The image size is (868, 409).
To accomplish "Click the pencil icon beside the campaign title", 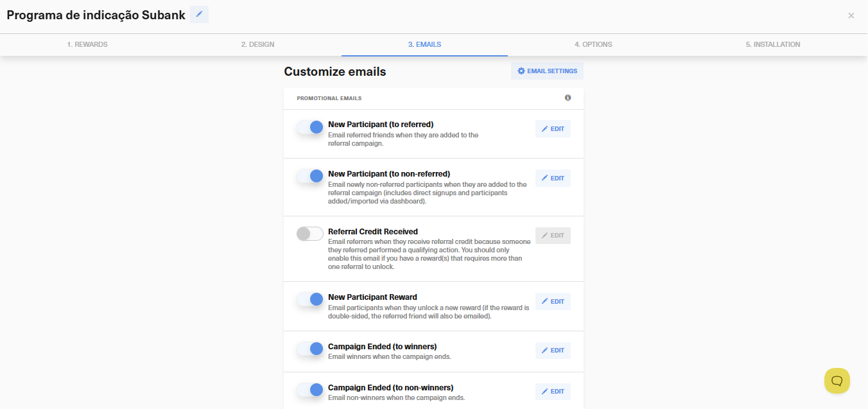I will (199, 14).
